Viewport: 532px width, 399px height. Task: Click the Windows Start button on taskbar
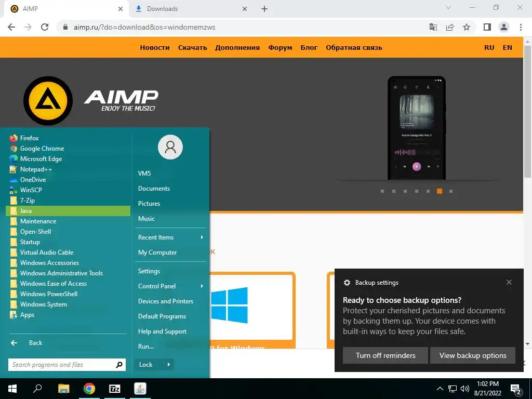[x=12, y=389]
